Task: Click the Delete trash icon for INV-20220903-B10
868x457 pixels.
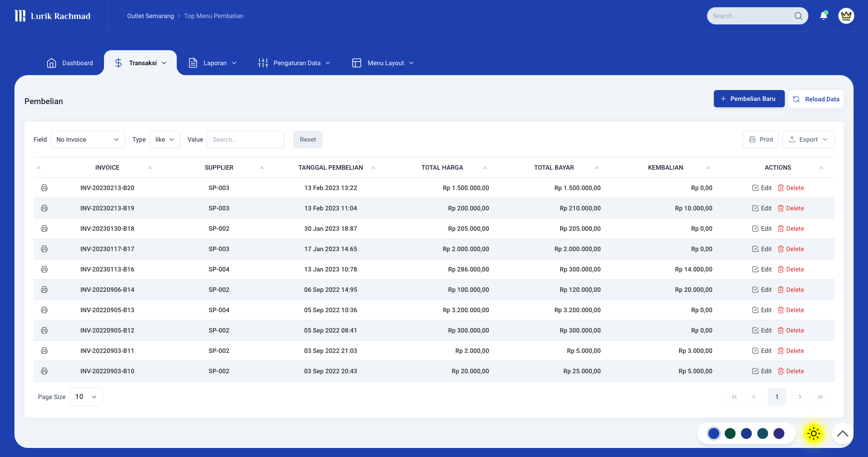Action: (x=781, y=371)
